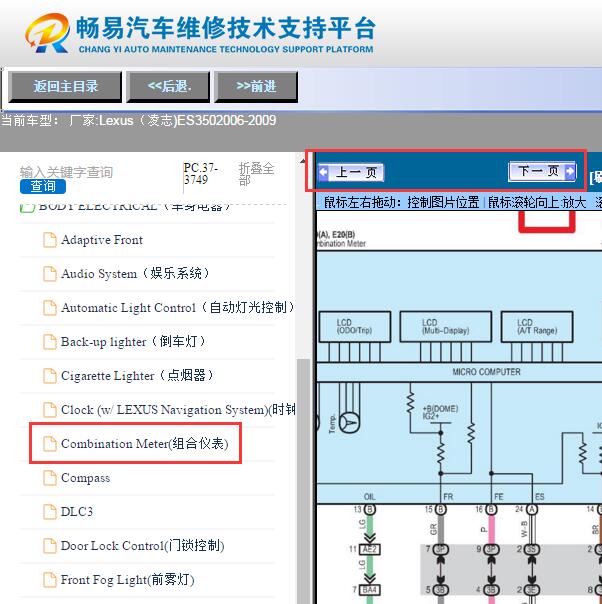602x604 pixels.
Task: Click the LCD (ODO/Trip) block in diagram
Action: [x=355, y=327]
